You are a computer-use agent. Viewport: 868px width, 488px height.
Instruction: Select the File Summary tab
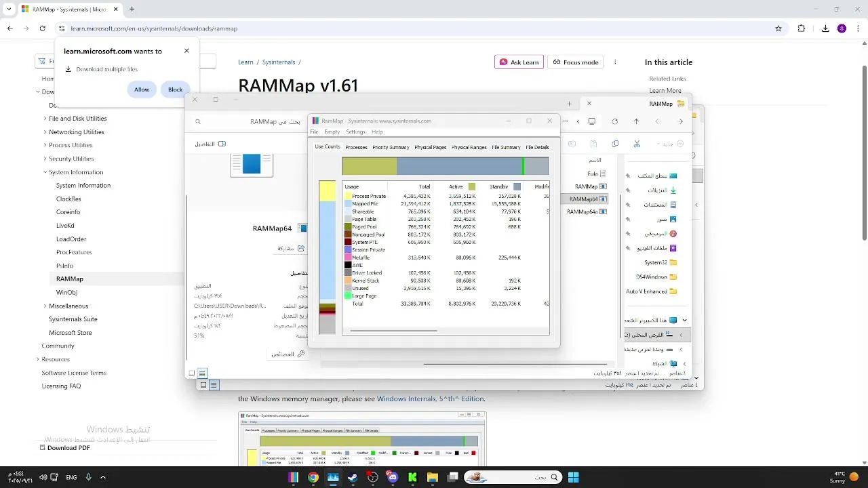(506, 147)
